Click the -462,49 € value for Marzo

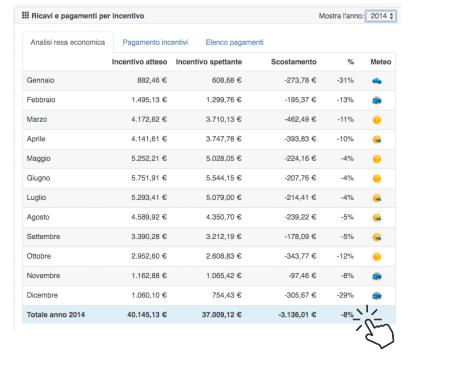[300, 119]
